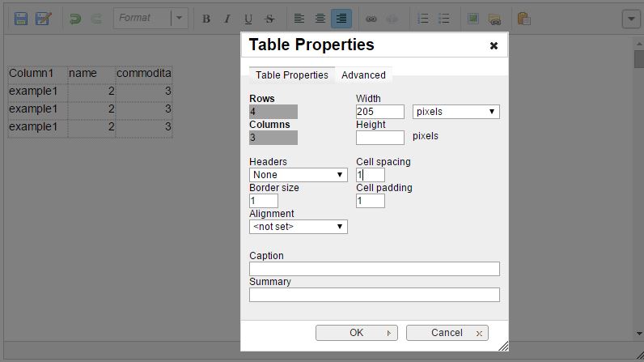The width and height of the screenshot is (644, 362).
Task: Toggle Strikethrough formatting in the toolbar
Action: point(269,19)
